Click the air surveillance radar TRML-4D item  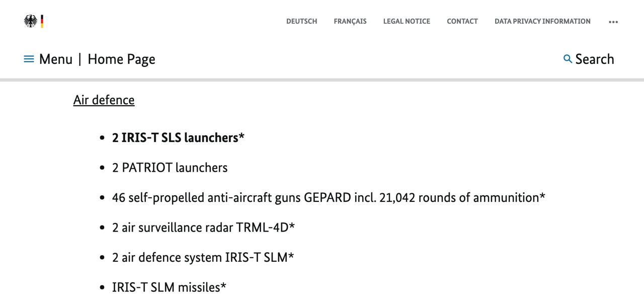[x=203, y=227]
